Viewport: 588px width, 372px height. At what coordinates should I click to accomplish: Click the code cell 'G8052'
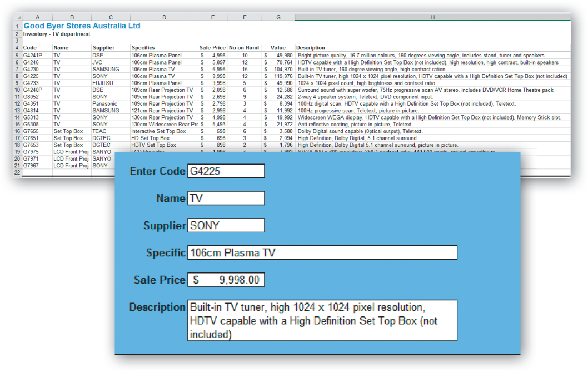pyautogui.click(x=37, y=97)
